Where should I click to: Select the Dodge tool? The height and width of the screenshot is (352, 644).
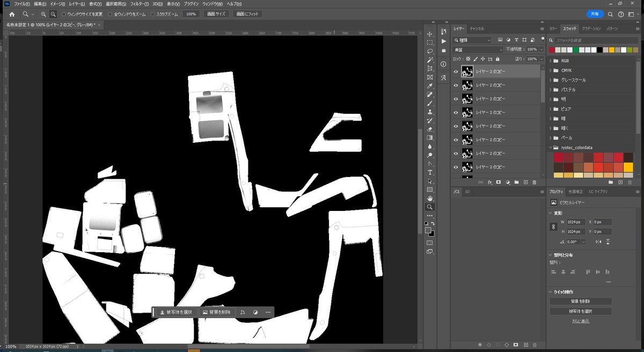430,155
